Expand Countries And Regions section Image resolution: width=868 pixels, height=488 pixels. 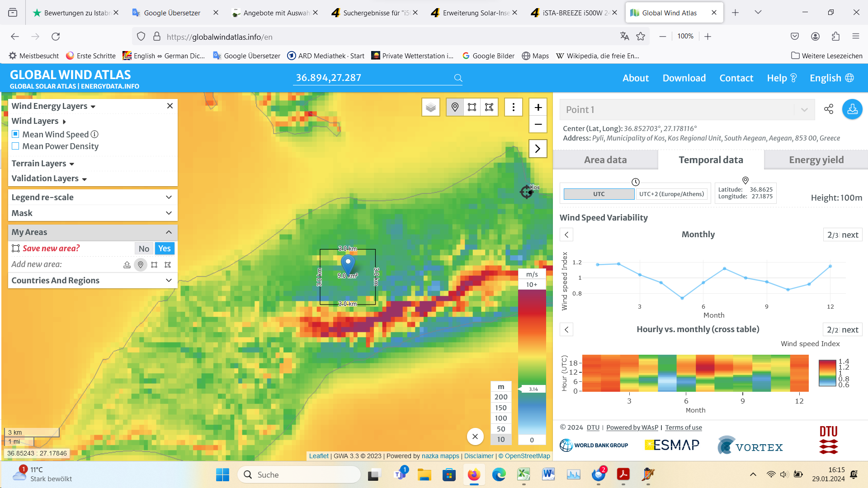point(92,280)
